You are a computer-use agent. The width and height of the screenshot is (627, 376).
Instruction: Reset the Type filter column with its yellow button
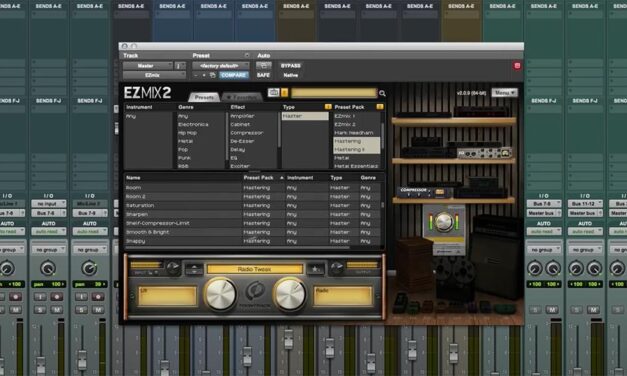click(x=328, y=107)
